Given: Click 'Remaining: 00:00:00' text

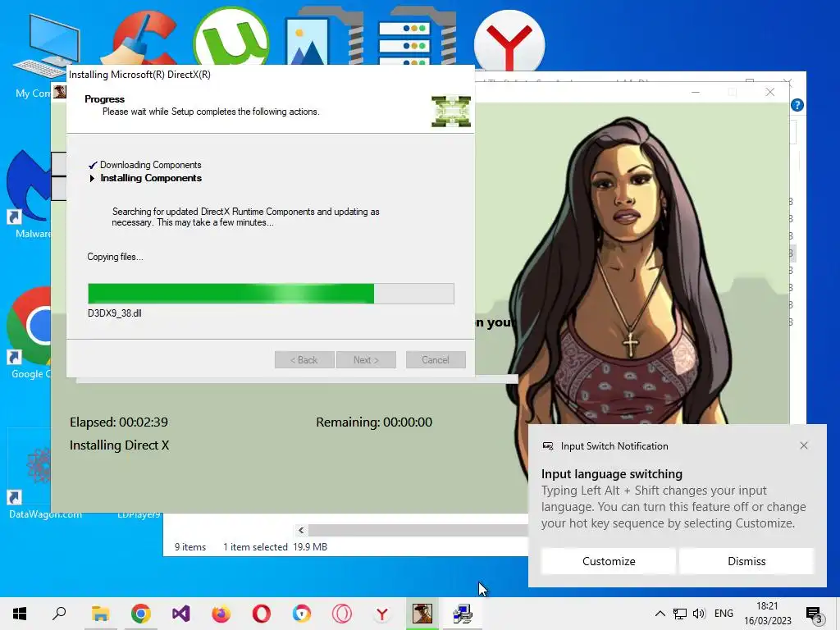Looking at the screenshot, I should tap(374, 422).
